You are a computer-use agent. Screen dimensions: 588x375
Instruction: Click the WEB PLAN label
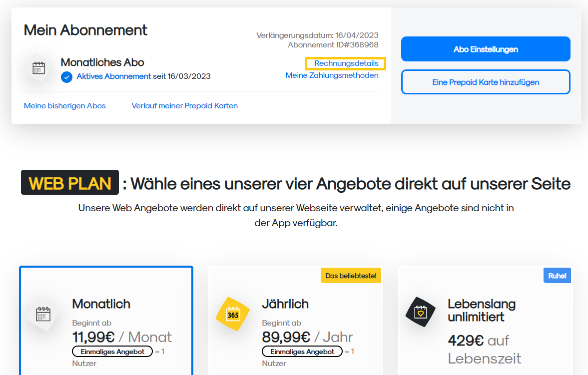coord(70,183)
